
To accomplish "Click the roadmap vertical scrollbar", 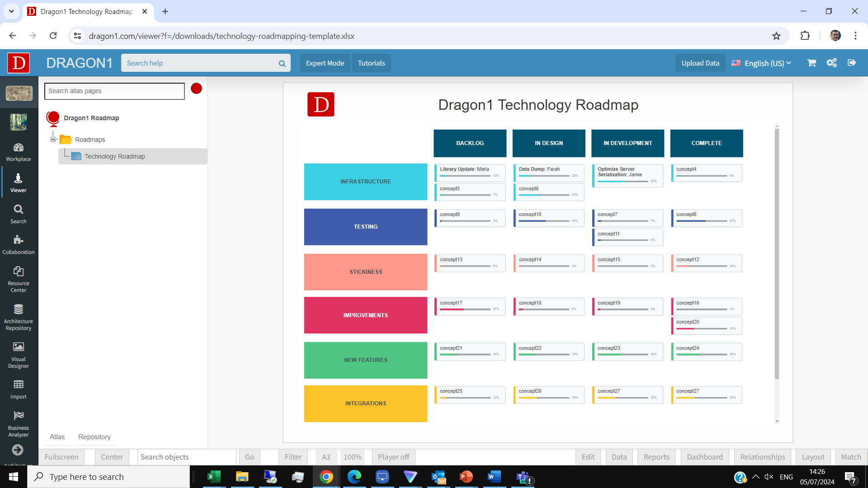I will (x=777, y=253).
